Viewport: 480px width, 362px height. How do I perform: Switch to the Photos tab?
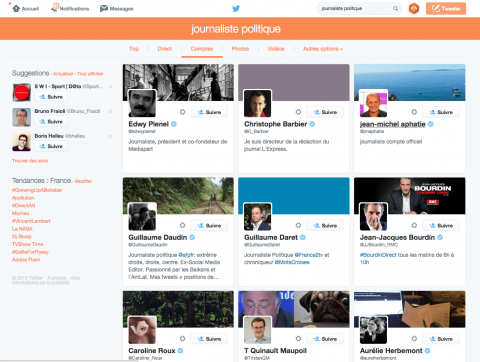240,49
